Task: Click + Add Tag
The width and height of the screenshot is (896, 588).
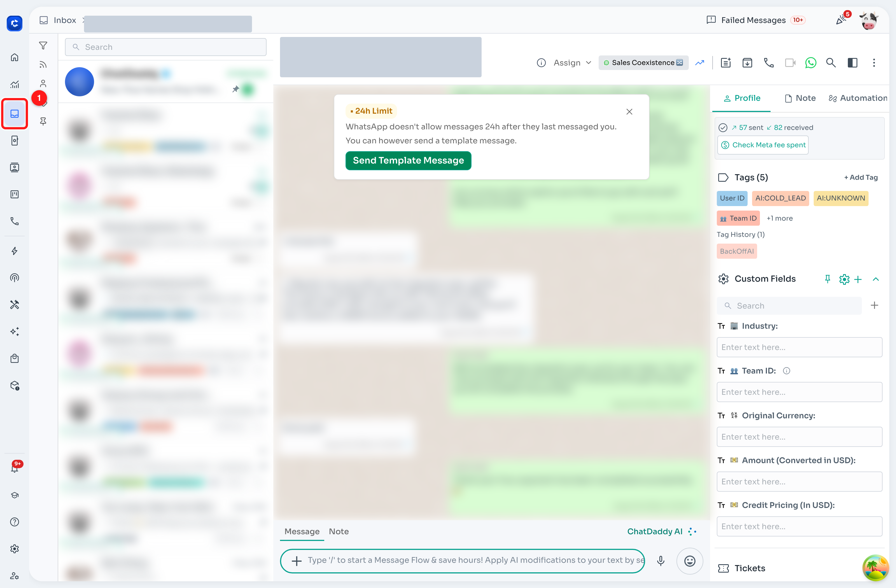Action: pyautogui.click(x=861, y=177)
